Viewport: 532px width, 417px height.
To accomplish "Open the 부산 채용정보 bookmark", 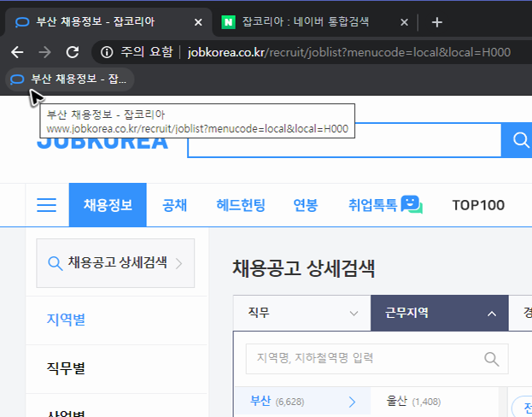I will [x=69, y=79].
